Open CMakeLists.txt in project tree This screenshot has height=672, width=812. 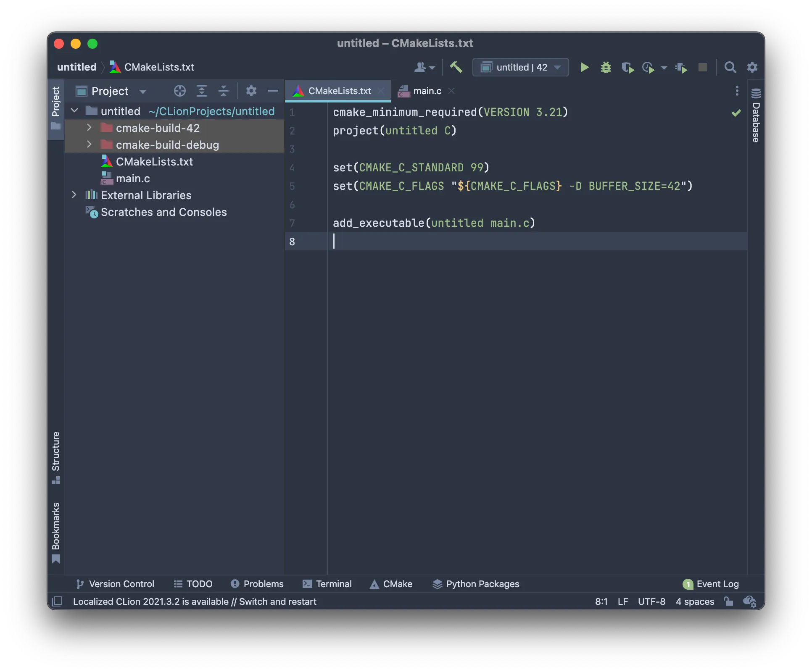[154, 162]
